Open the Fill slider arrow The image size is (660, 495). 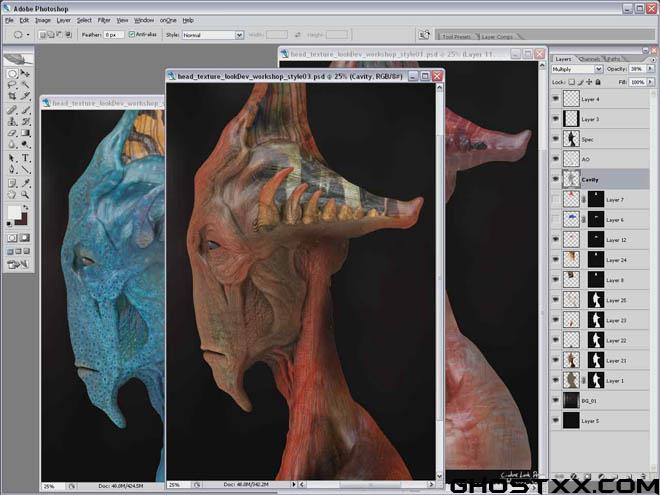click(x=651, y=82)
